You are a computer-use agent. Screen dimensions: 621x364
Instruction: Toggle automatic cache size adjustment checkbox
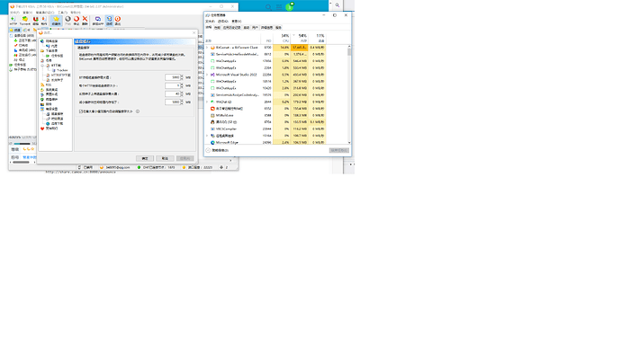tap(80, 111)
